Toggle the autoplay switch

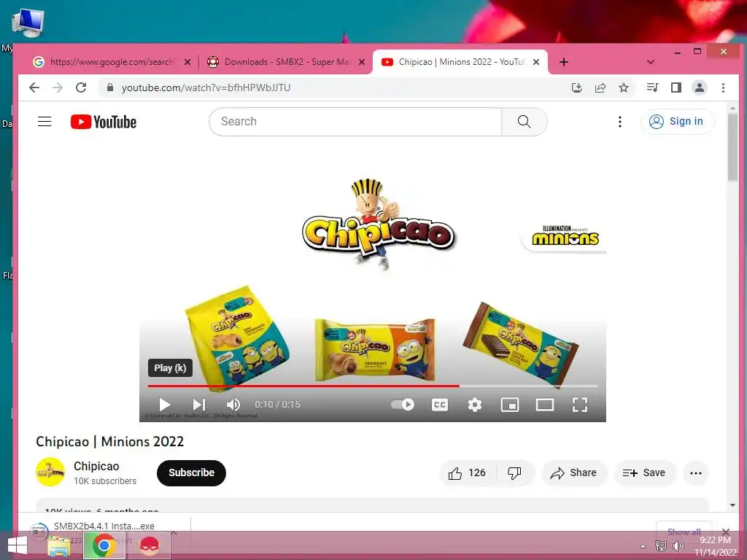point(403,405)
